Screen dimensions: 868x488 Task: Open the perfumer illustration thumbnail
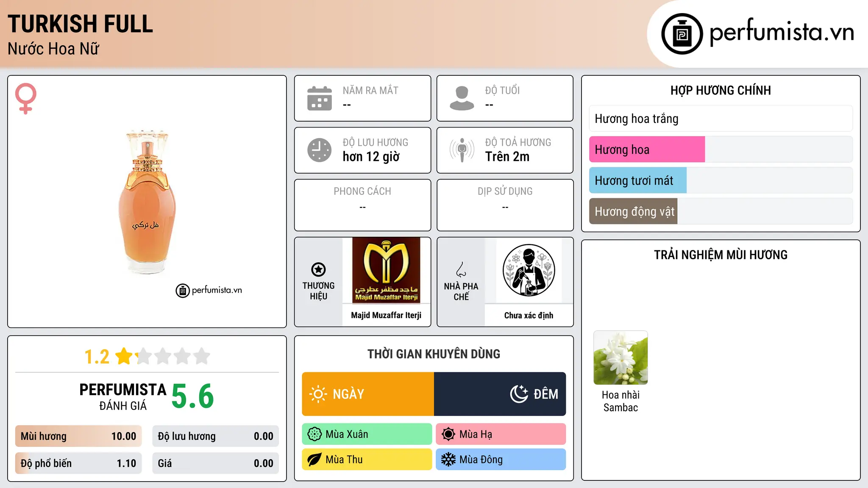point(529,270)
